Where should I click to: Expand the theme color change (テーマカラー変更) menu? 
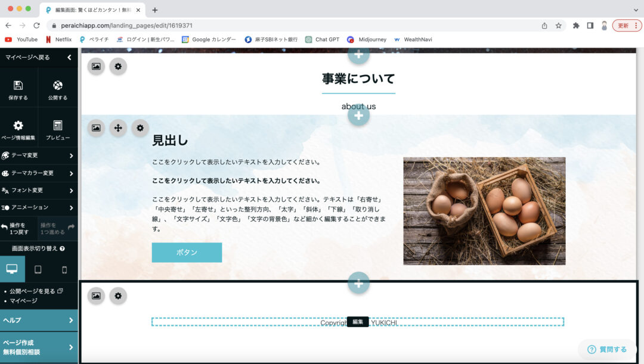(x=39, y=173)
